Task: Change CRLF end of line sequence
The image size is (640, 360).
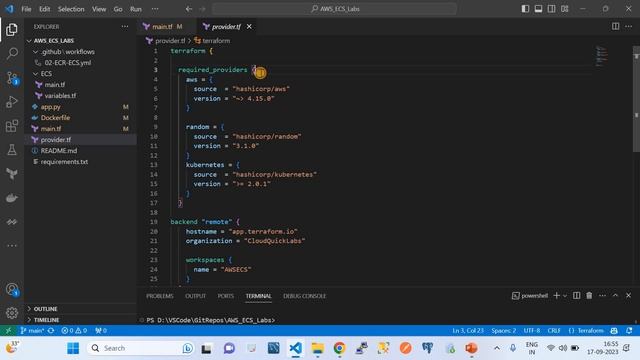Action: click(x=554, y=331)
